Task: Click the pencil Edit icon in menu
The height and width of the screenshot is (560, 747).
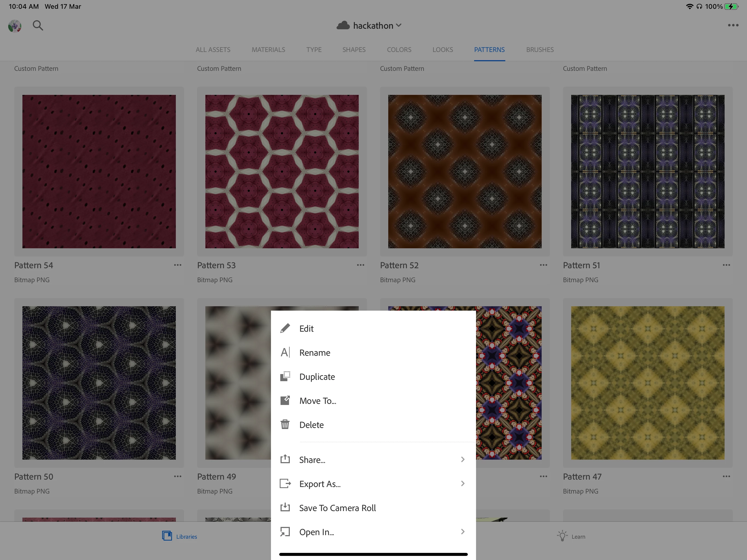Action: pos(285,328)
